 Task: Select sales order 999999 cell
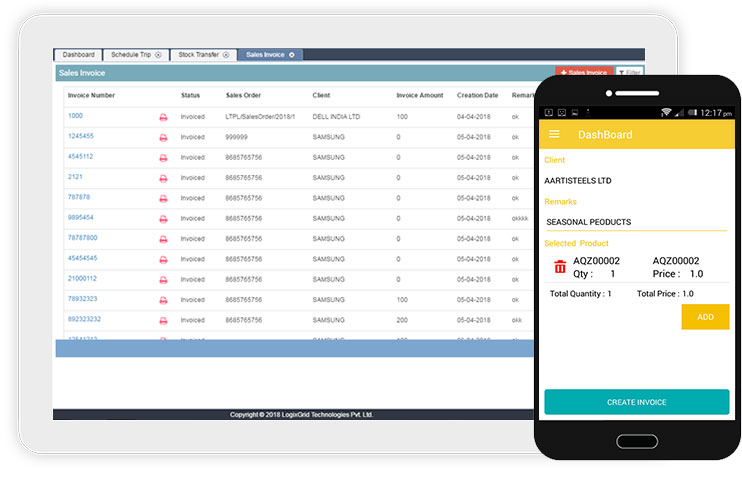[236, 137]
